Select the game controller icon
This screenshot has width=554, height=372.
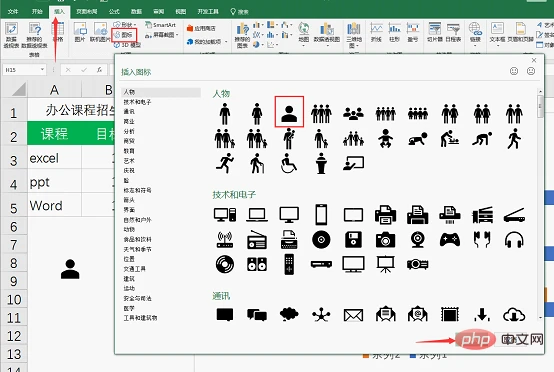(449, 240)
